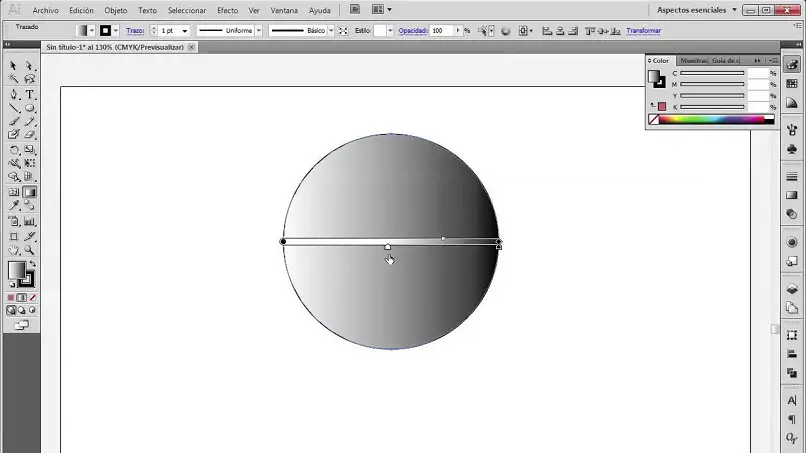Image resolution: width=806 pixels, height=453 pixels.
Task: Select the Eraser tool
Action: pos(29,135)
